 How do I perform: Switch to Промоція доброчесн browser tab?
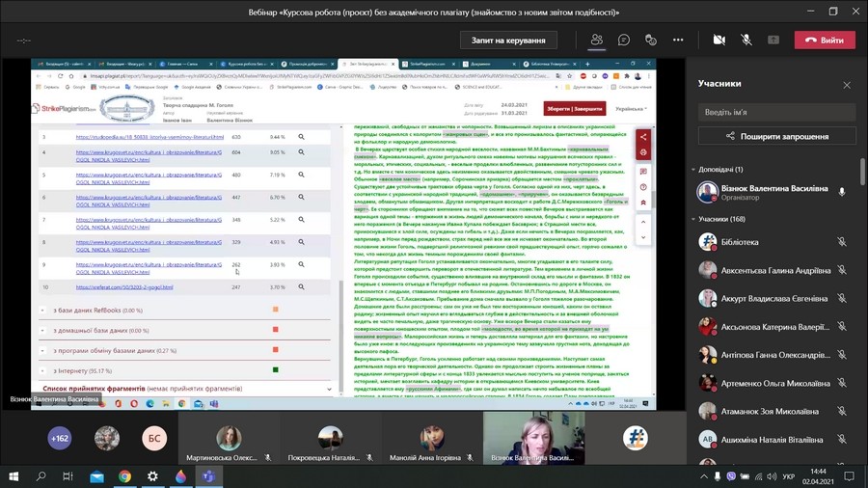(x=306, y=64)
